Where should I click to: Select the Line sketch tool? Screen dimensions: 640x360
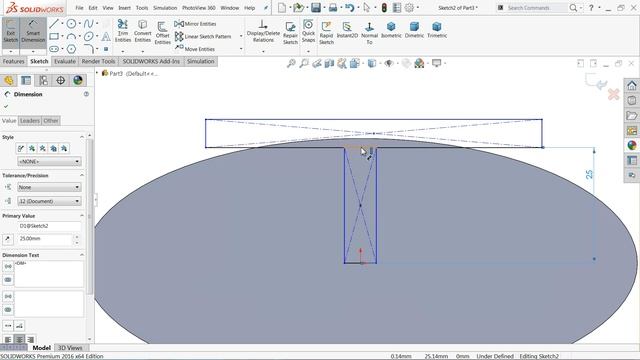coord(54,24)
